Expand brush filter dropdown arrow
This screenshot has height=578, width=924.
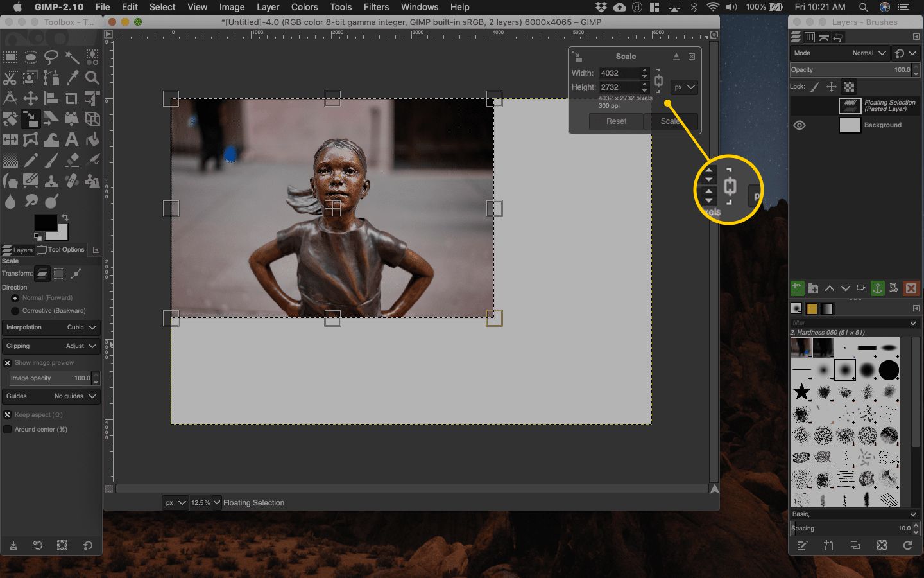[913, 323]
